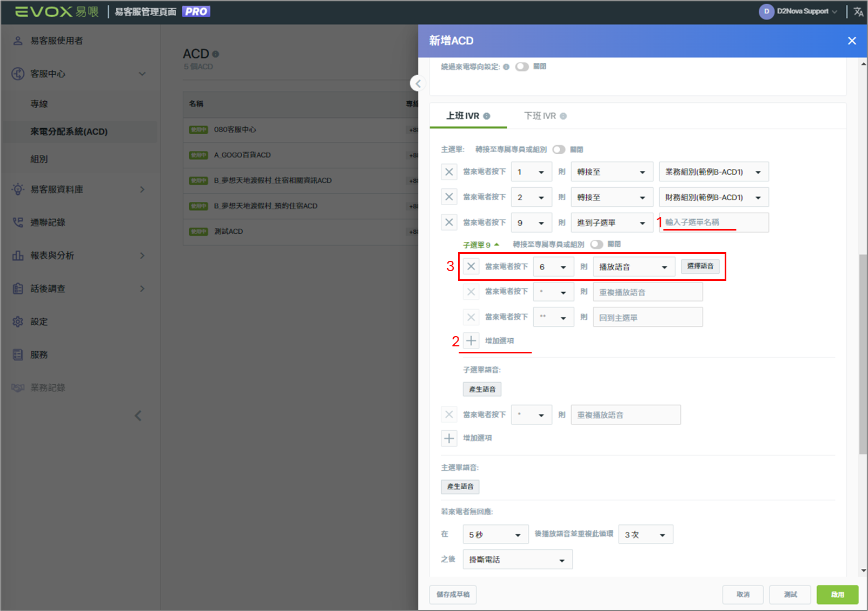Screen dimensions: 868x611
Task: Click 產生語音 under 子選單語音
Action: point(482,389)
